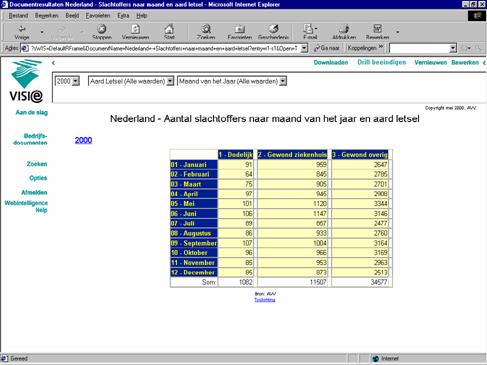The width and height of the screenshot is (487, 365).
Task: Click the Vernieuwen link in page header
Action: [430, 63]
